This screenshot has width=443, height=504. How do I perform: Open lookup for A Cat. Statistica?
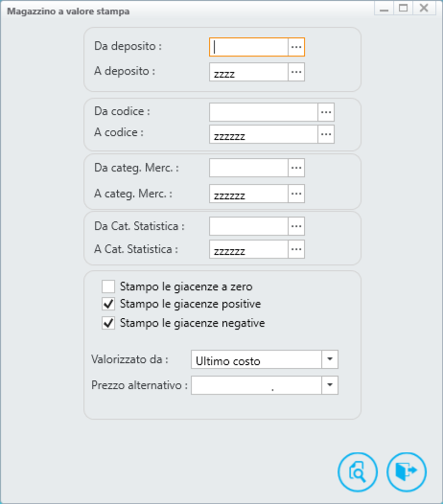tap(296, 249)
